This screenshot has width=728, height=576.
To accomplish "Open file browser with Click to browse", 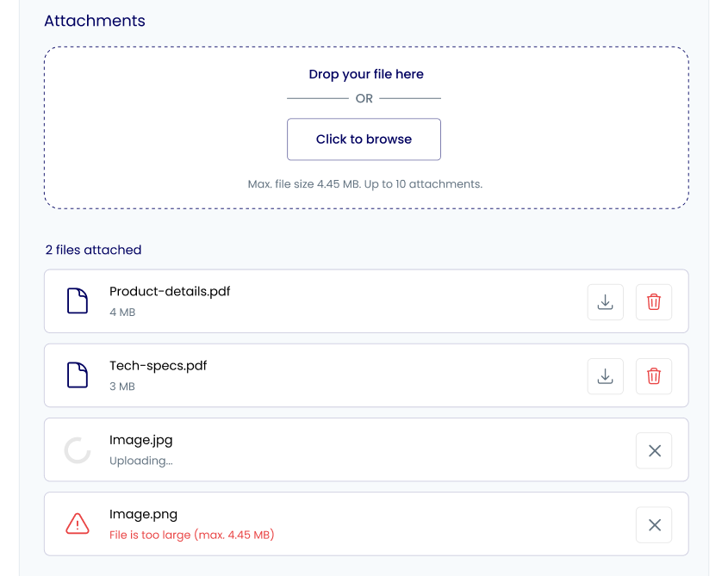I will 364,139.
